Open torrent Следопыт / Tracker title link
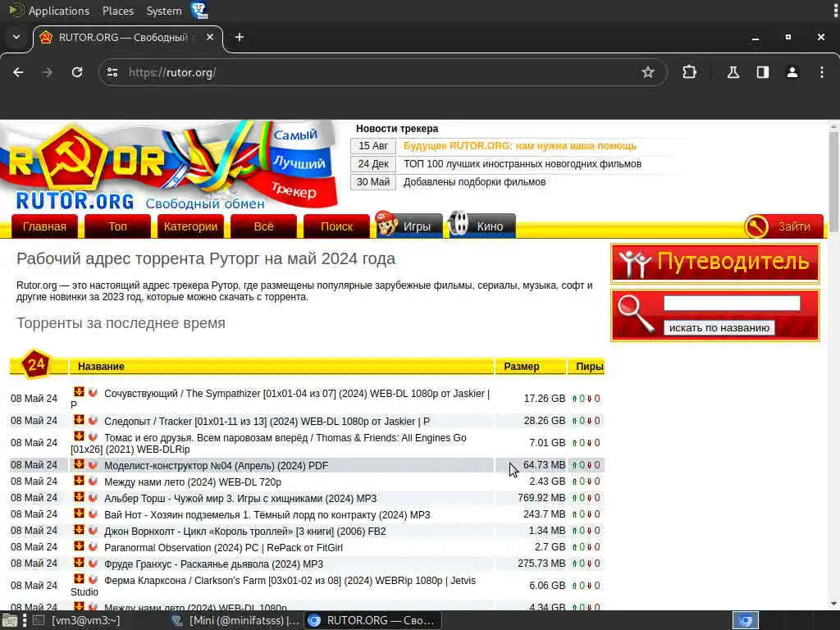840x630 pixels. point(267,421)
